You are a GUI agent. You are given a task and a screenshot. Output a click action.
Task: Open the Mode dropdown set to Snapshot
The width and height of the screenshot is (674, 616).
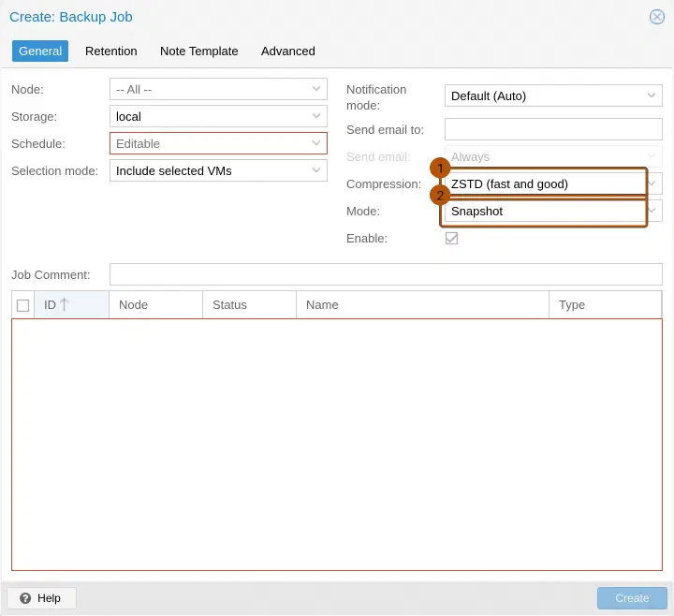coord(553,211)
